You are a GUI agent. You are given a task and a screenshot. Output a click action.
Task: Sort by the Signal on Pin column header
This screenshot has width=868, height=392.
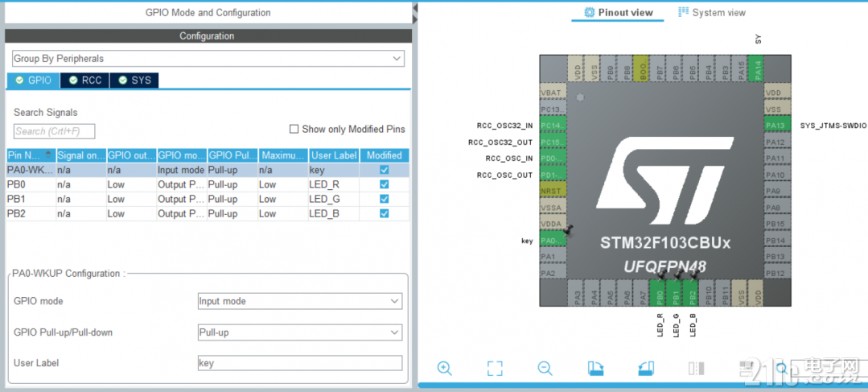[81, 155]
